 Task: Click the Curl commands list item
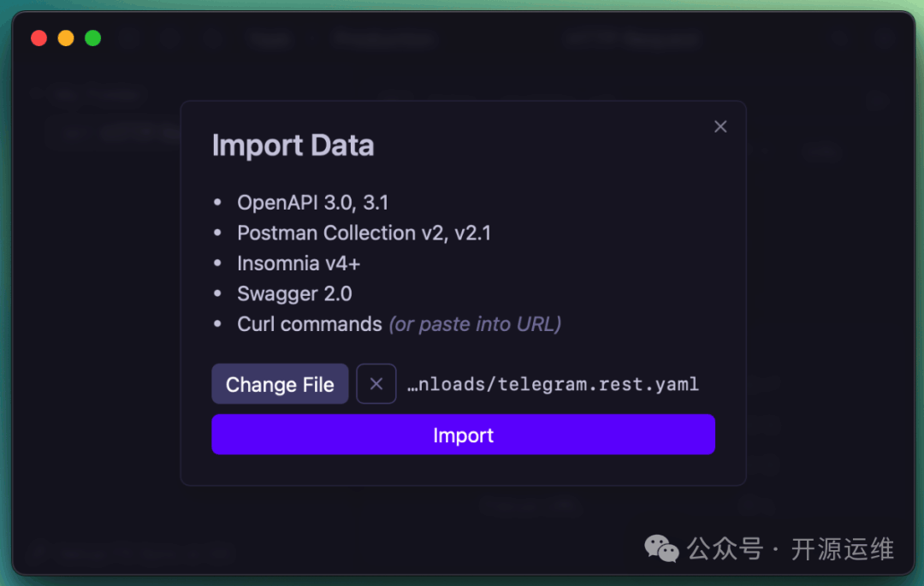[309, 325]
